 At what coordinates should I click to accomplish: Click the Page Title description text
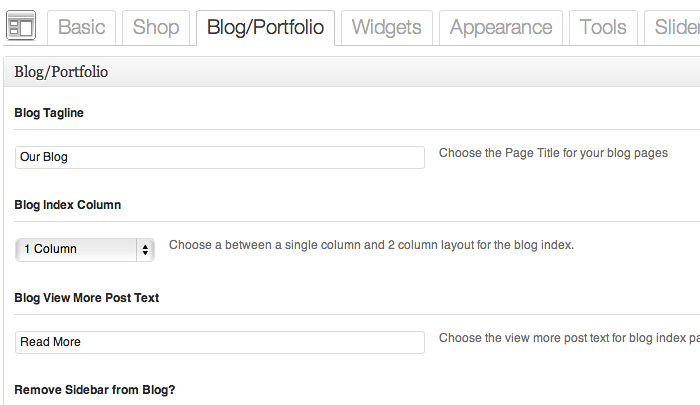(553, 154)
